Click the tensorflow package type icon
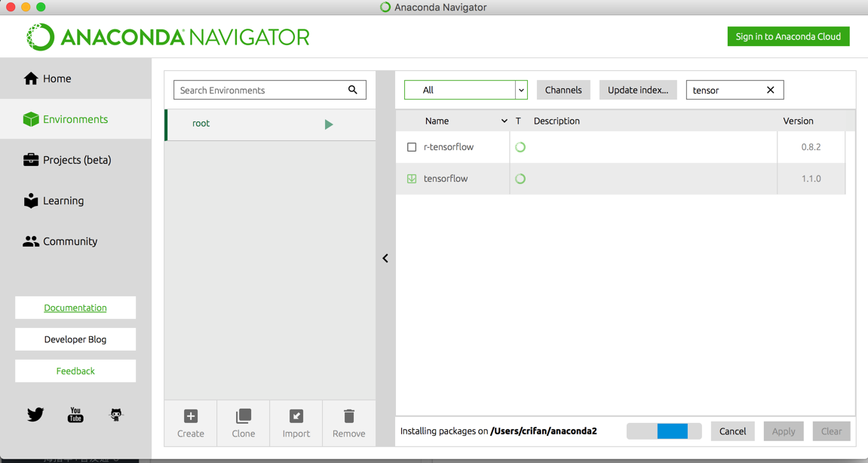868x463 pixels. [x=520, y=179]
